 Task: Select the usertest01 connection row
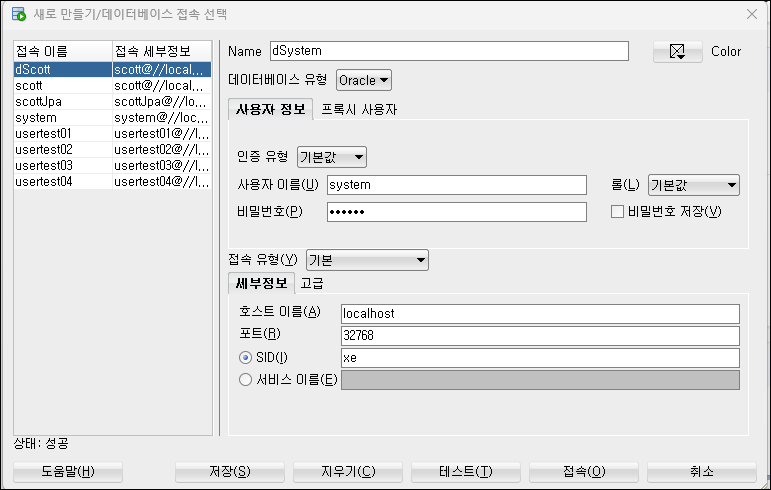click(x=113, y=134)
